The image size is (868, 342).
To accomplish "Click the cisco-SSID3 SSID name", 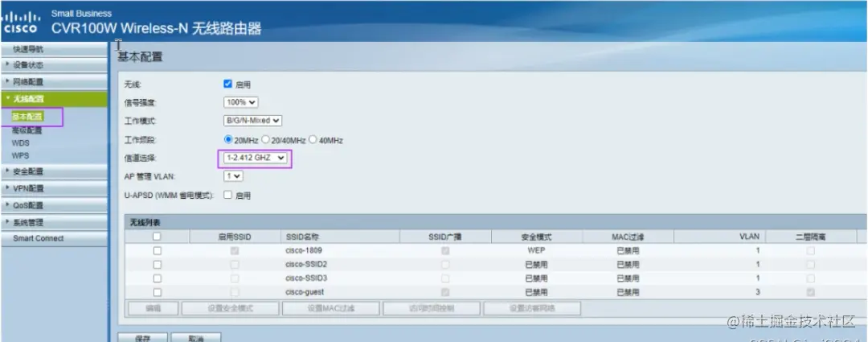I will coord(306,278).
